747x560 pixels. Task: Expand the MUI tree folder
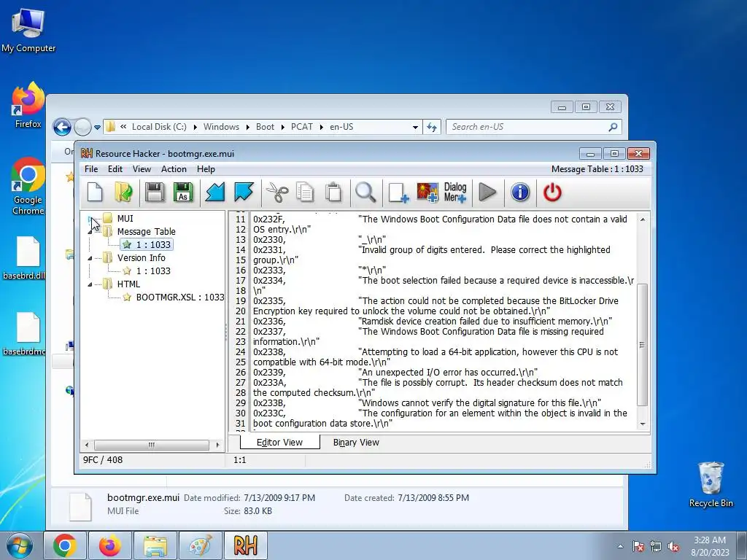(90, 219)
